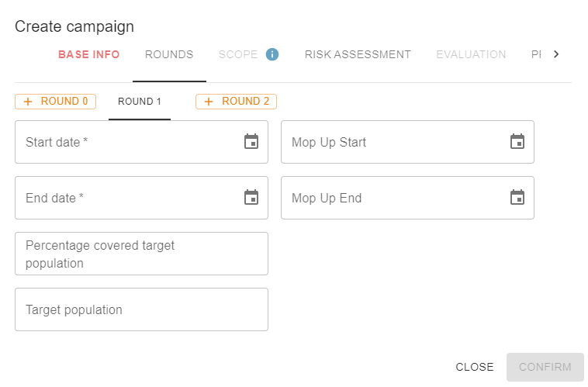Open the Start date calendar picker
Screen dimensions: 588x387
point(251,142)
